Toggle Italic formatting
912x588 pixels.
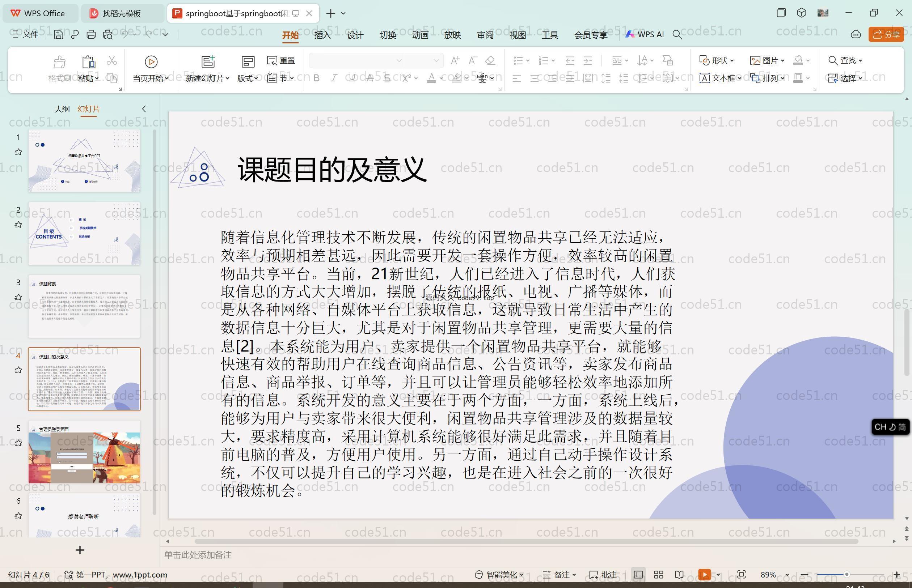pyautogui.click(x=334, y=78)
